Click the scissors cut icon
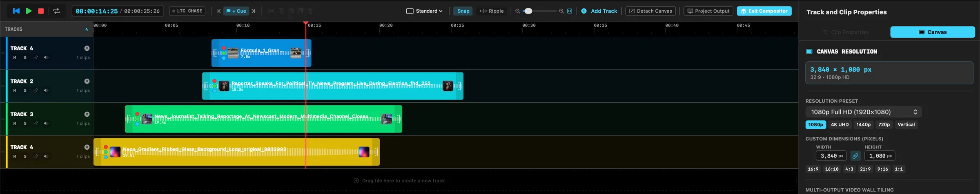 271,11
